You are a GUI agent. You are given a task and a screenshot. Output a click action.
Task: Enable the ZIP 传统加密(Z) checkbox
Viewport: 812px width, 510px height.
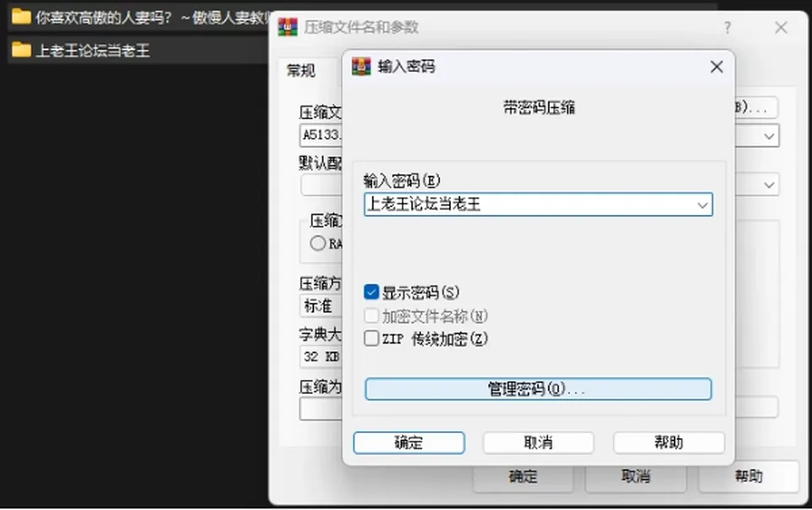coord(371,338)
